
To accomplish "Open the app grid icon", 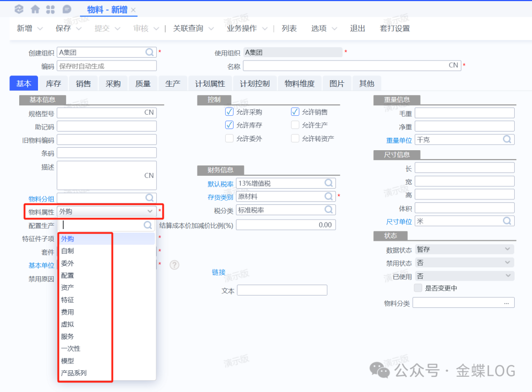I will [x=50, y=9].
